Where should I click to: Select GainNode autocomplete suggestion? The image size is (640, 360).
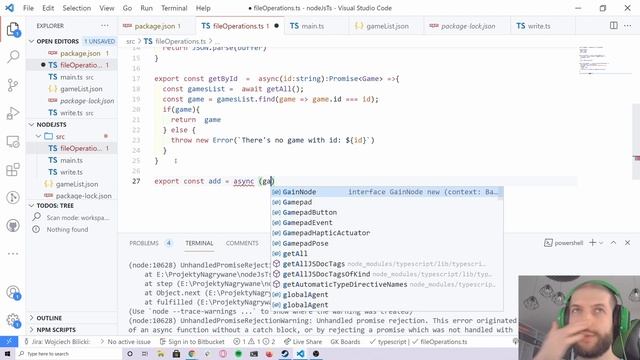coord(387,192)
